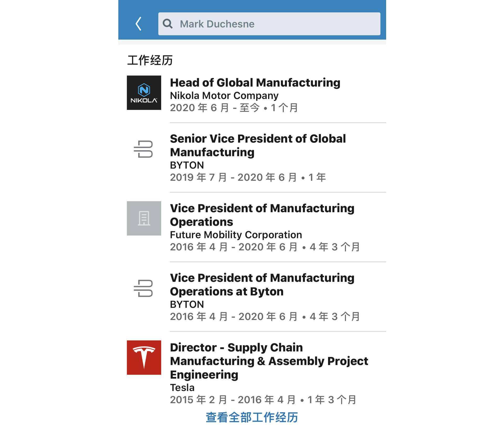Click the search magnifier icon
Screen dimensions: 504x426
pyautogui.click(x=168, y=24)
